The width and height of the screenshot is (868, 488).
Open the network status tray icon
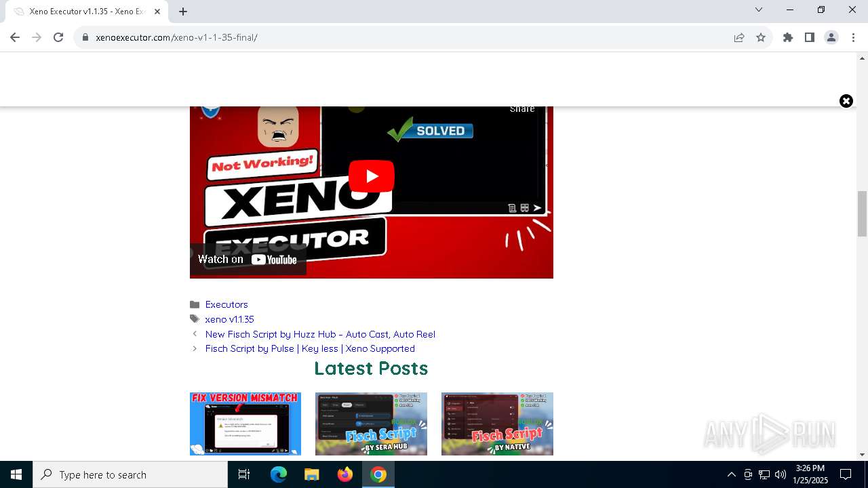point(764,474)
